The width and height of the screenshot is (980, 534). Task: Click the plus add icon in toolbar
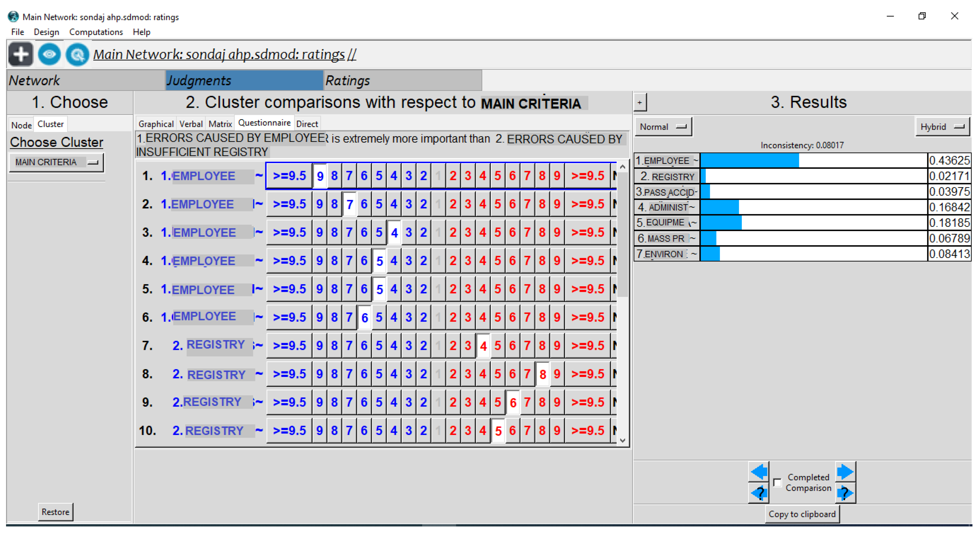21,54
